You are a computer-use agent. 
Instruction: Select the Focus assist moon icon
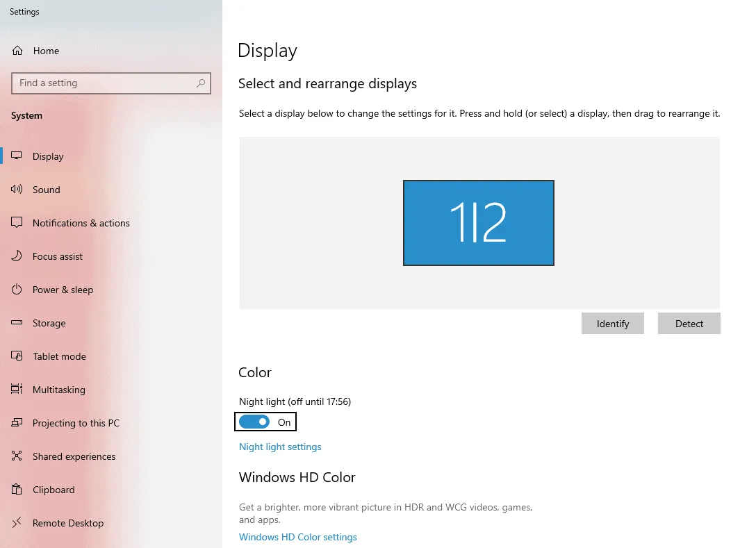[16, 256]
